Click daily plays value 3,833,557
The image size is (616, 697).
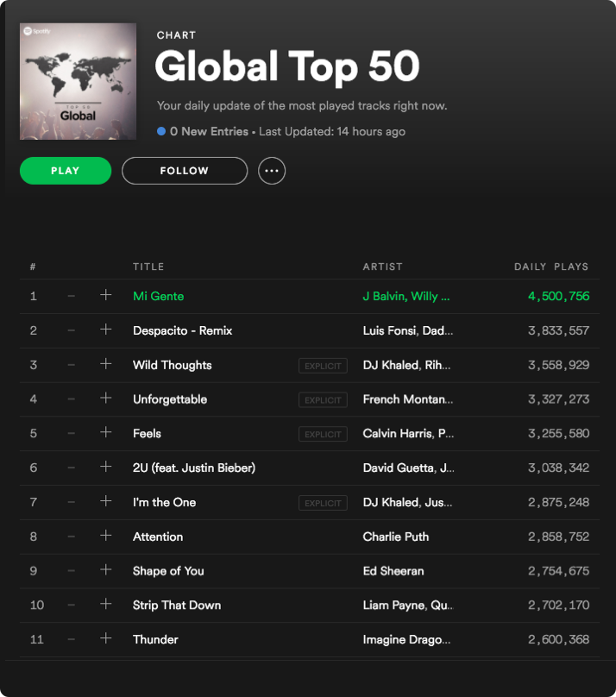point(559,330)
